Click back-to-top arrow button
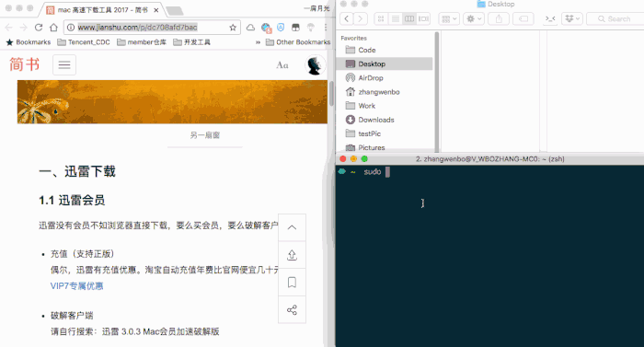 (x=292, y=227)
